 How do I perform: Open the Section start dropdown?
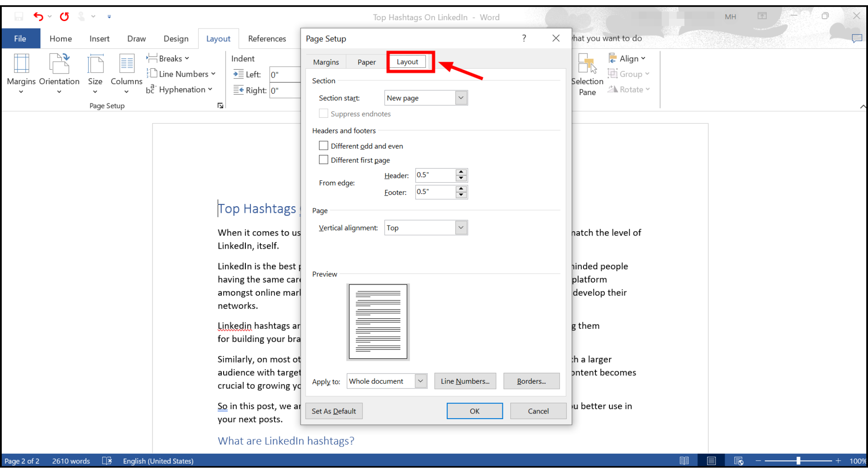461,97
